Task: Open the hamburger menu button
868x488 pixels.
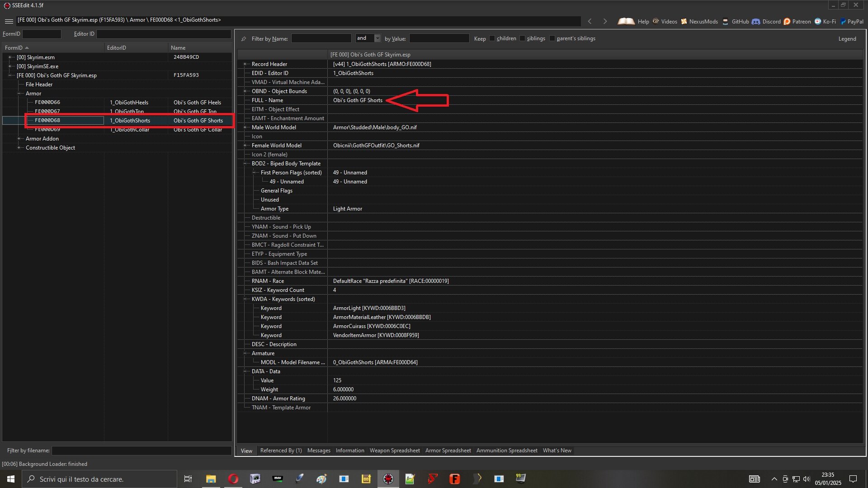Action: tap(9, 21)
